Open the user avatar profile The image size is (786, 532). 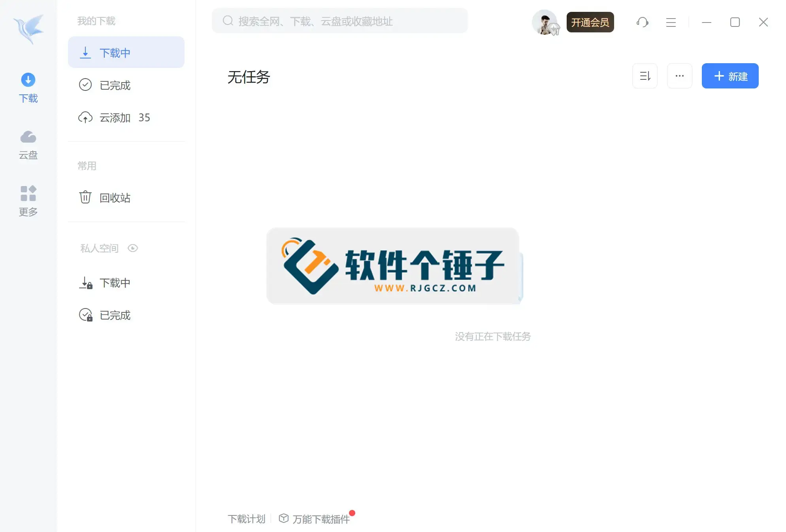click(x=545, y=23)
